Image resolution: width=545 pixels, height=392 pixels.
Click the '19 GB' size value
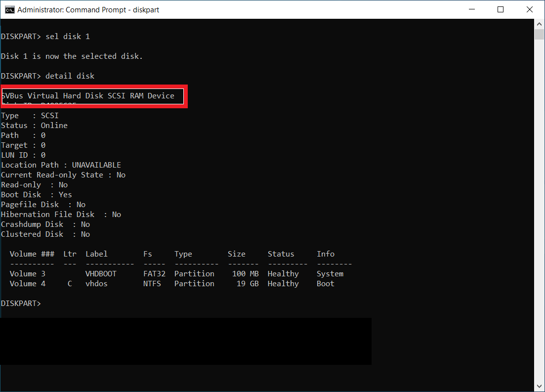click(248, 284)
